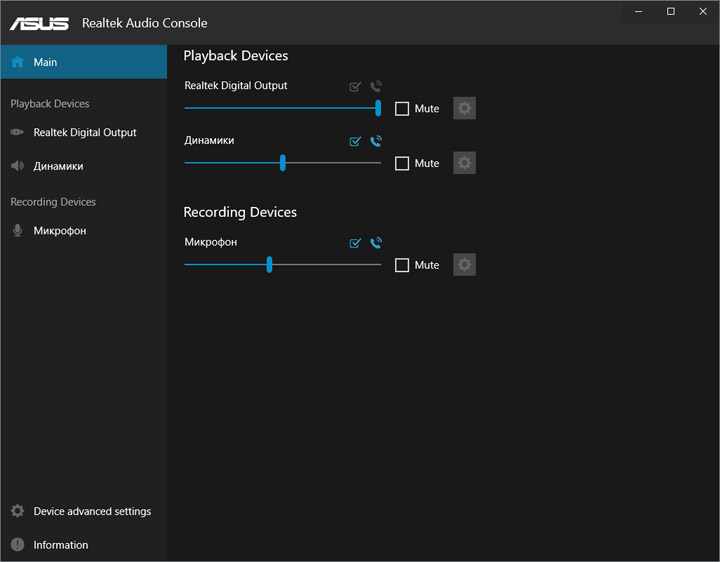720x562 pixels.
Task: Open the Information page
Action: (x=60, y=545)
